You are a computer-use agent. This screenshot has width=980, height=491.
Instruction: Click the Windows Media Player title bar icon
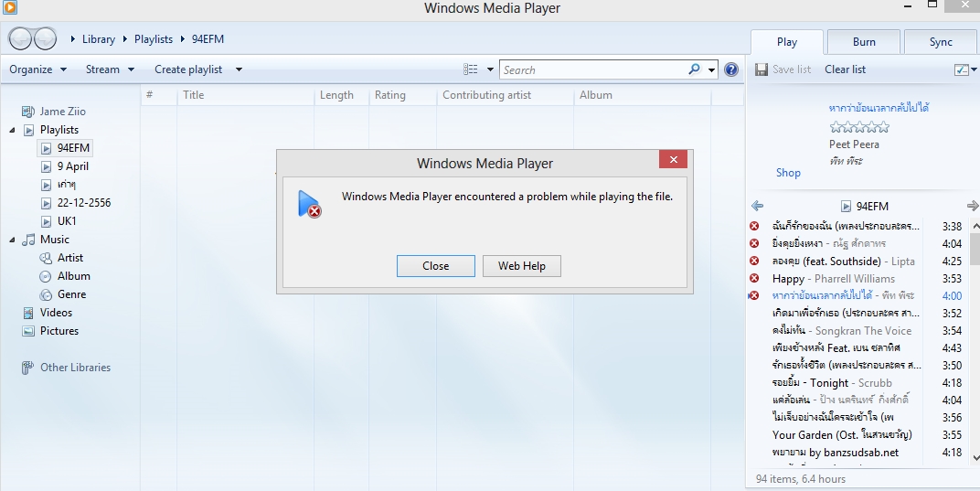(x=9, y=7)
